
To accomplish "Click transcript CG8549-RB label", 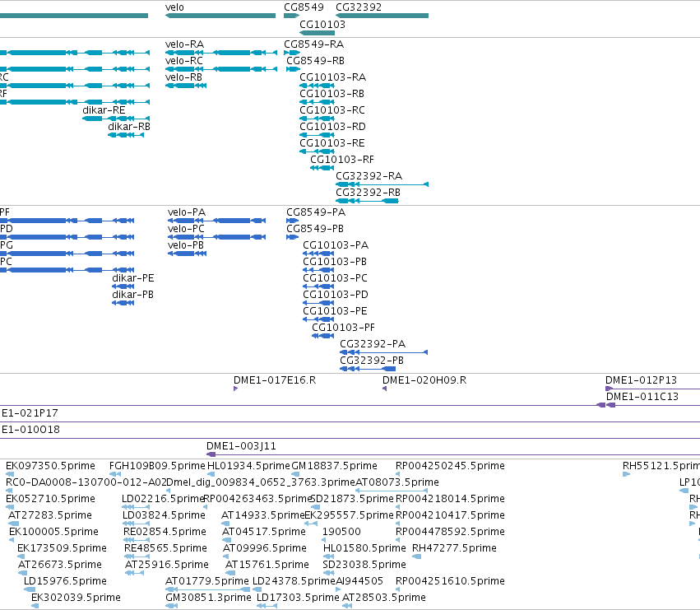I will 315,61.
